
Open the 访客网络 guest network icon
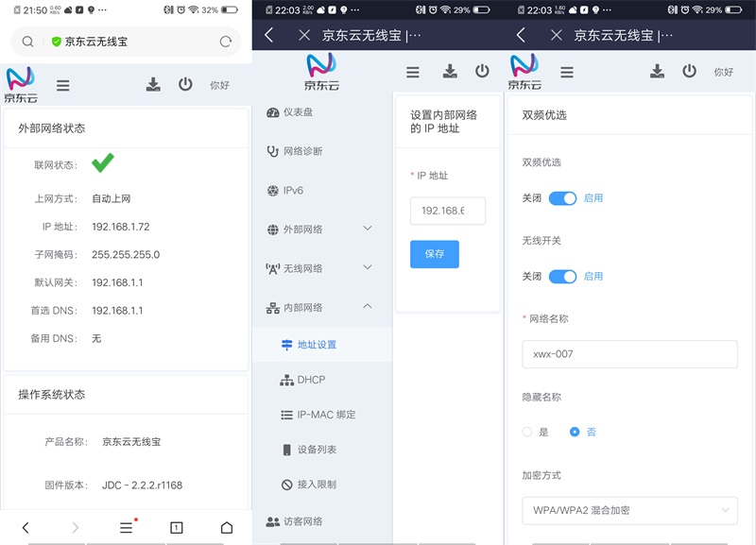tap(274, 520)
